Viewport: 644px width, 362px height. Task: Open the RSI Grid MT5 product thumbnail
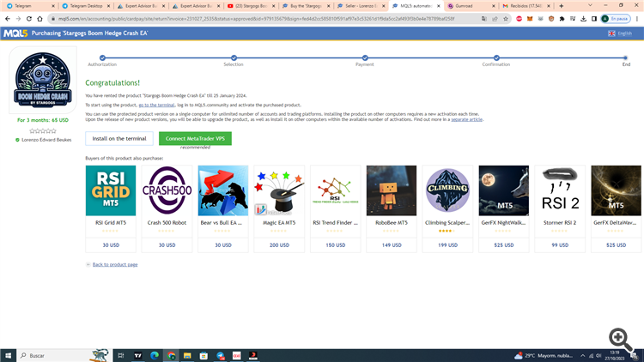pyautogui.click(x=111, y=190)
